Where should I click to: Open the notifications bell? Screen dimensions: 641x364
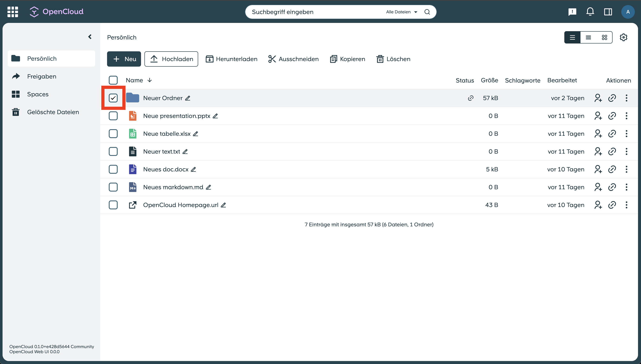point(590,12)
